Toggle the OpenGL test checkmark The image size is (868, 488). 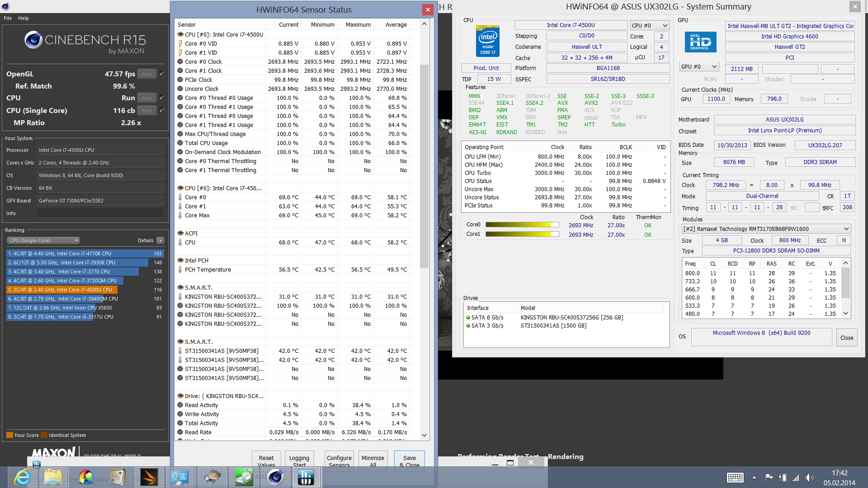click(x=162, y=74)
